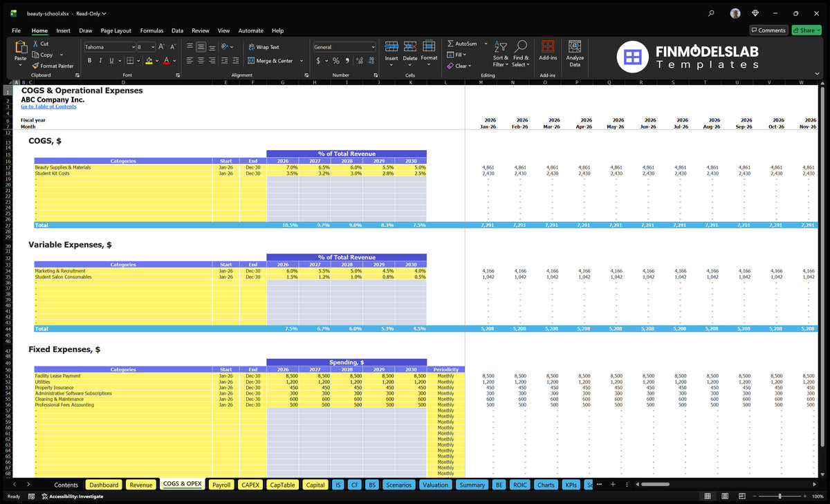Add a new sheet with plus icon
The image size is (830, 504).
coord(612,485)
